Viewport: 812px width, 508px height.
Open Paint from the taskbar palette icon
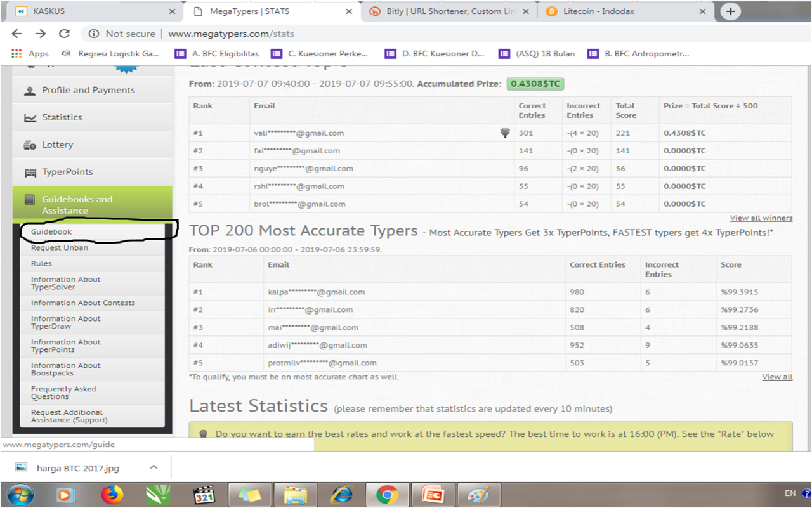(478, 495)
